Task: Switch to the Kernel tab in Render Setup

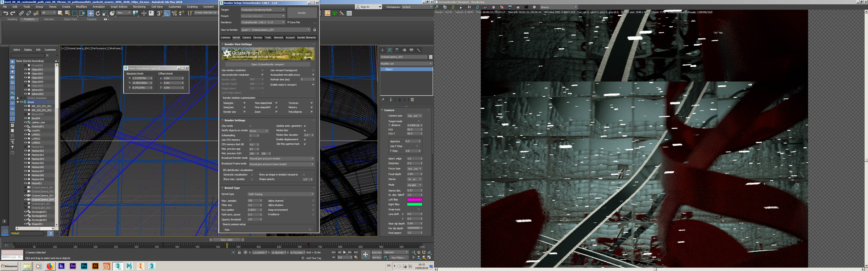Action: coord(236,38)
